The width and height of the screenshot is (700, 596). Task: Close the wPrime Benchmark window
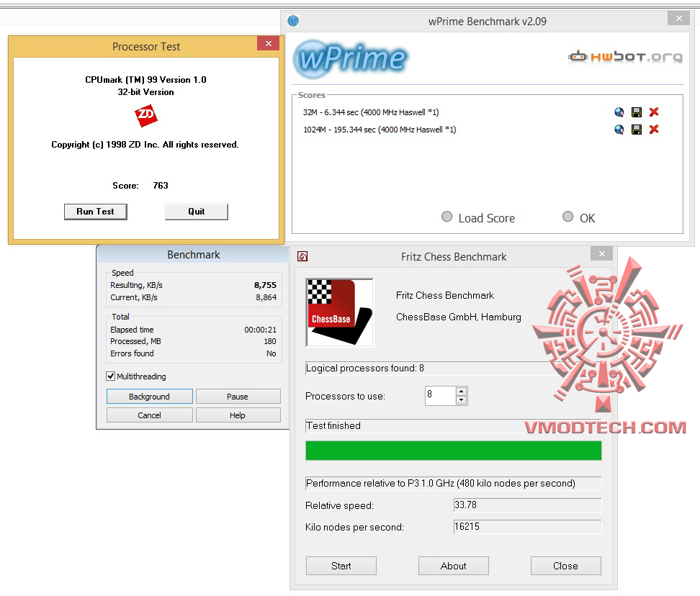point(679,18)
